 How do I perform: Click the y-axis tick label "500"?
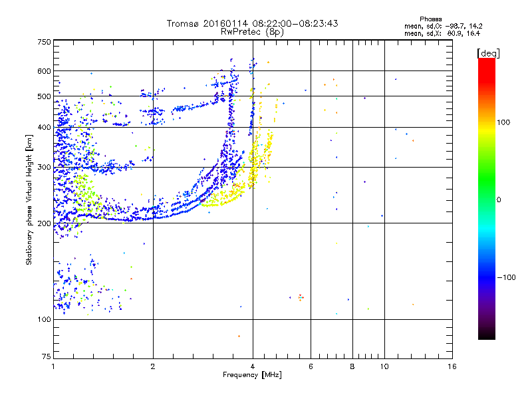(x=44, y=96)
